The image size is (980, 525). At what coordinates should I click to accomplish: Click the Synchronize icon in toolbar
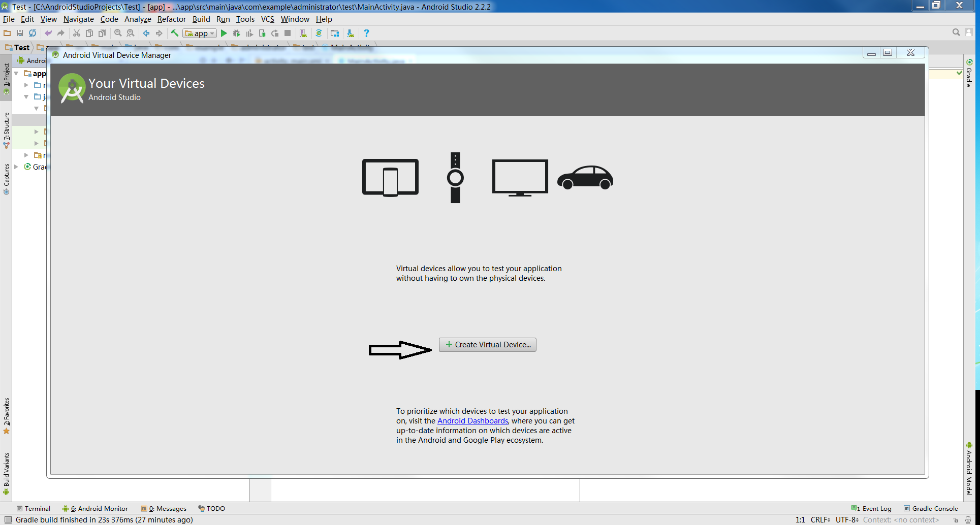33,33
